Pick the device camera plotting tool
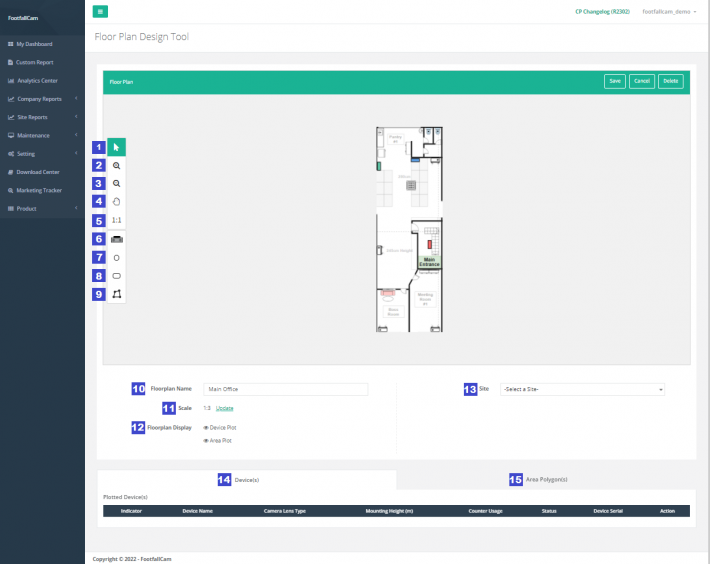Viewport: 710px width, 564px height. [x=116, y=239]
